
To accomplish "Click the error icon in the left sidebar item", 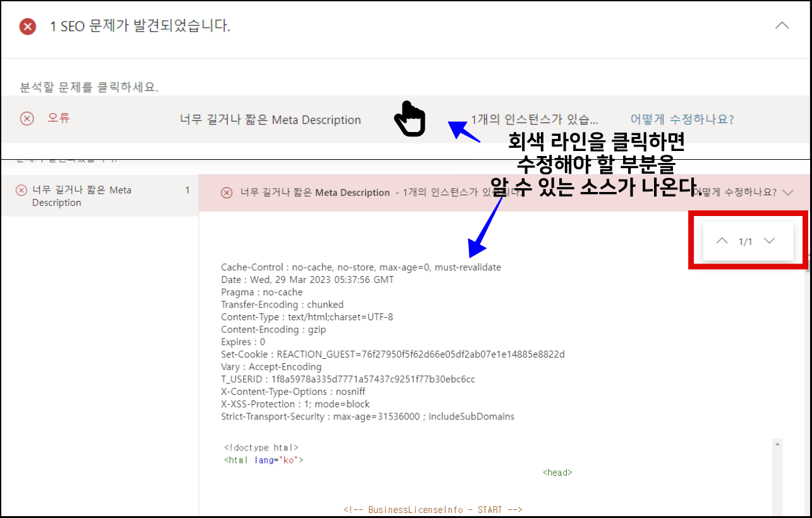I will coord(21,190).
